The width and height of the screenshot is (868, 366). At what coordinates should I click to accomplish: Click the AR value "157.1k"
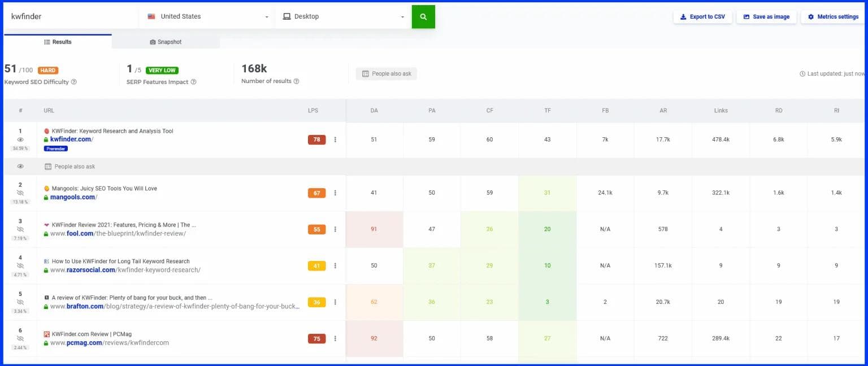(x=663, y=265)
